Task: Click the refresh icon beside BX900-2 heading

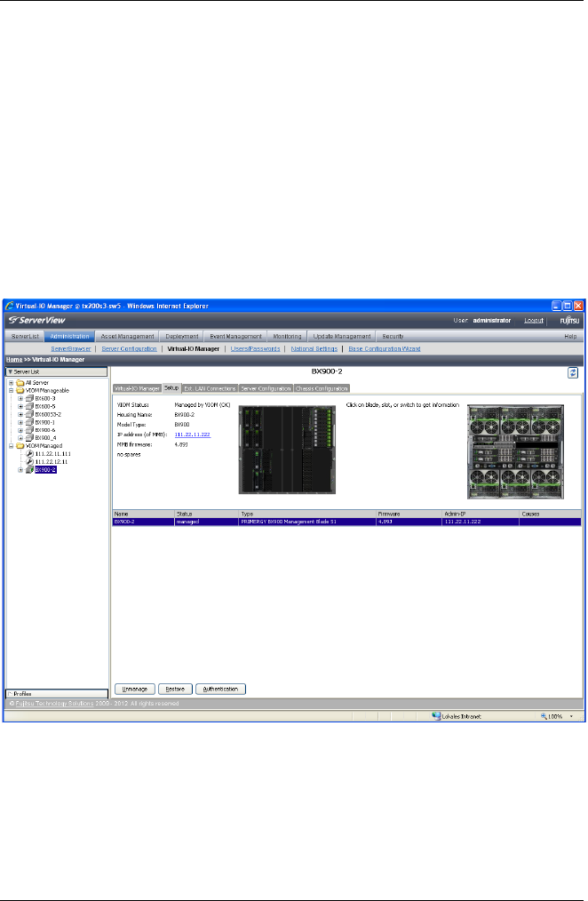Action: click(573, 373)
